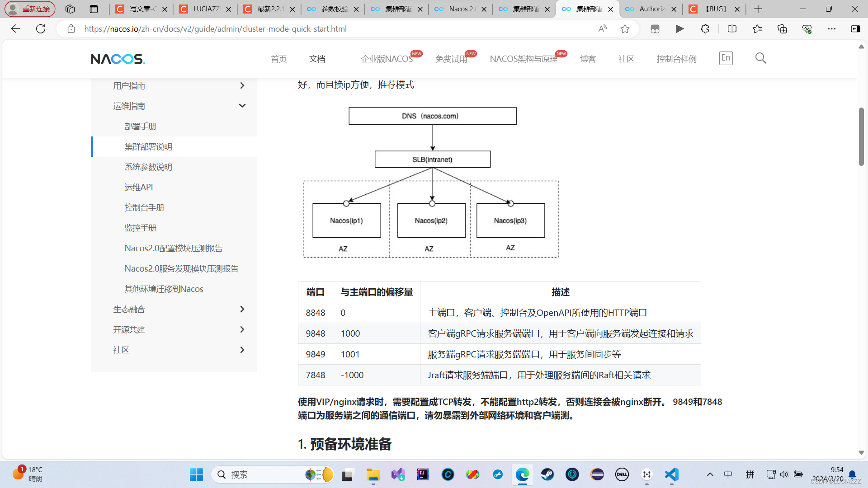Open Read aloud in address bar
Screen dimensions: 868x488
(x=602, y=29)
